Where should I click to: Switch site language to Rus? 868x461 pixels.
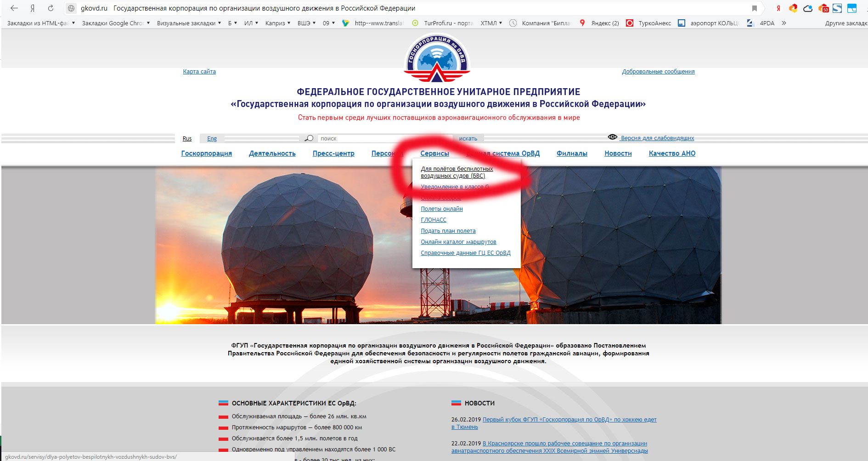[x=187, y=139]
